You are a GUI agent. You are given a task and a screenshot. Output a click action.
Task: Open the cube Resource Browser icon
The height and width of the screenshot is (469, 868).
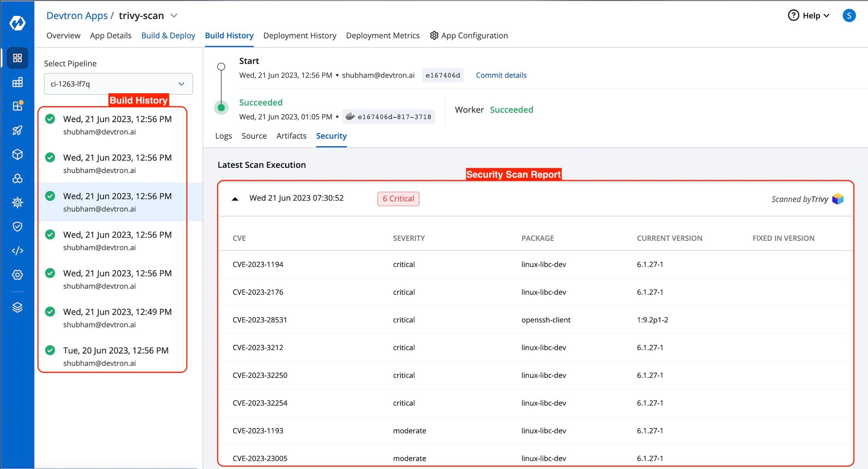pyautogui.click(x=17, y=154)
